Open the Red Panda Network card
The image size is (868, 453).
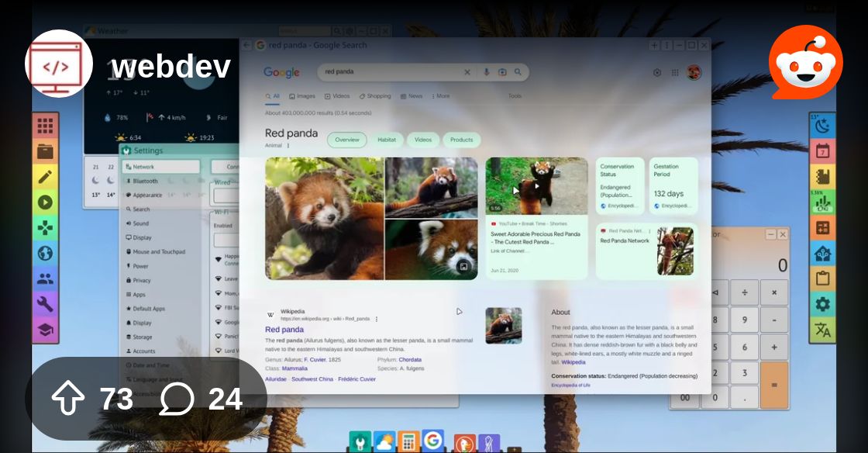point(646,251)
